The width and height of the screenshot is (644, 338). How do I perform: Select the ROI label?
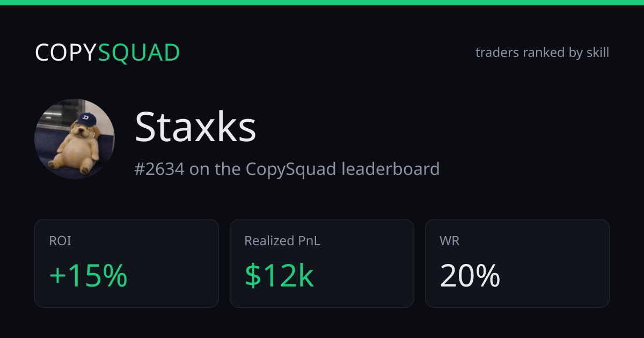pyautogui.click(x=60, y=241)
